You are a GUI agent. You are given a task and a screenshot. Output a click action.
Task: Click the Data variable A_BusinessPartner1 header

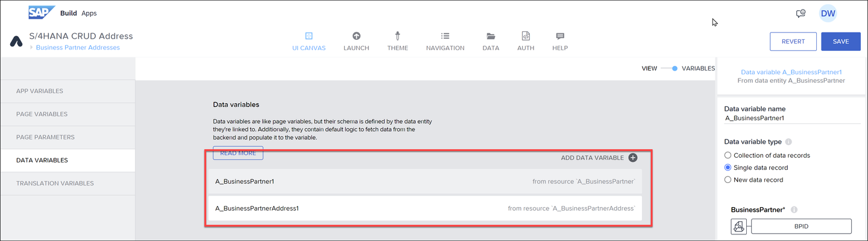pyautogui.click(x=791, y=72)
